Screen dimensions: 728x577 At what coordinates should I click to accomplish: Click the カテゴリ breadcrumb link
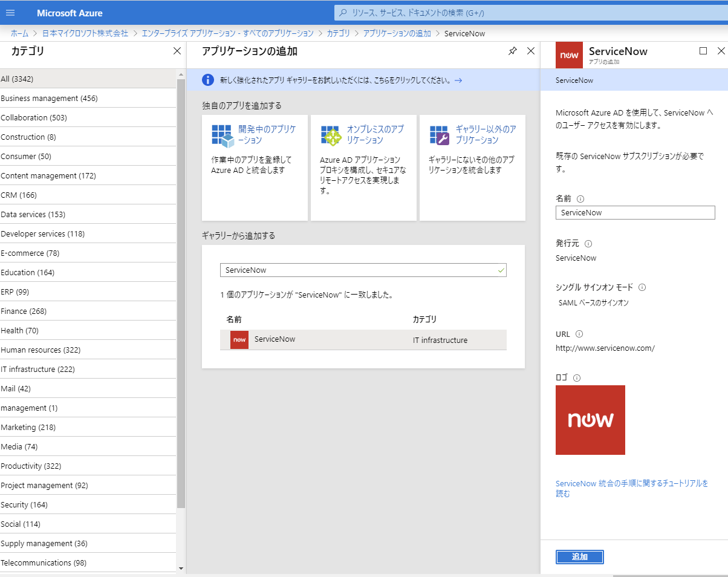pos(339,33)
